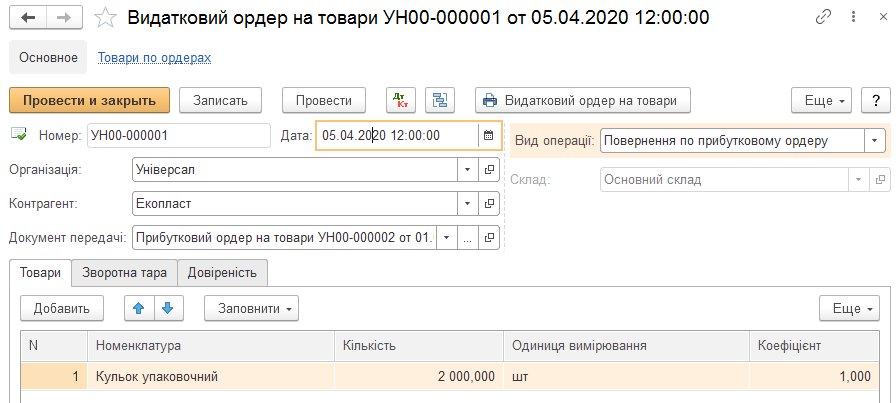This screenshot has width=896, height=403.
Task: Switch to the Зворотна тара tab
Action: tap(124, 273)
